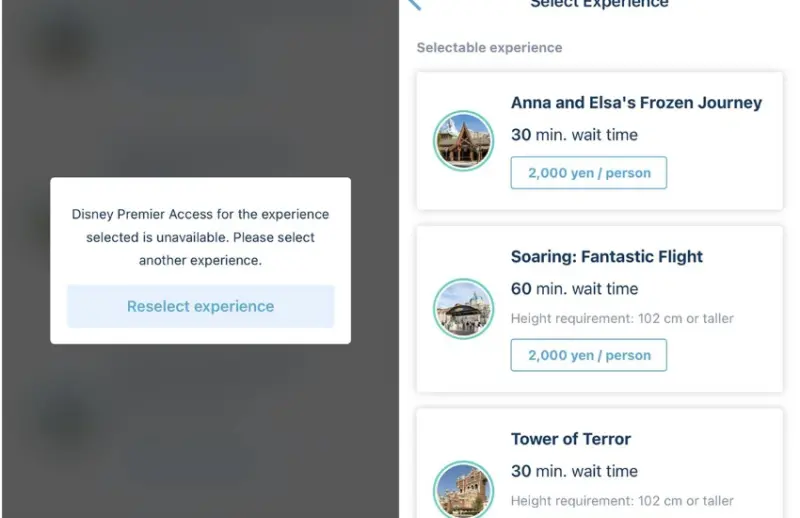800x518 pixels.
Task: Click Tower of Terror height requirement text
Action: [x=622, y=501]
